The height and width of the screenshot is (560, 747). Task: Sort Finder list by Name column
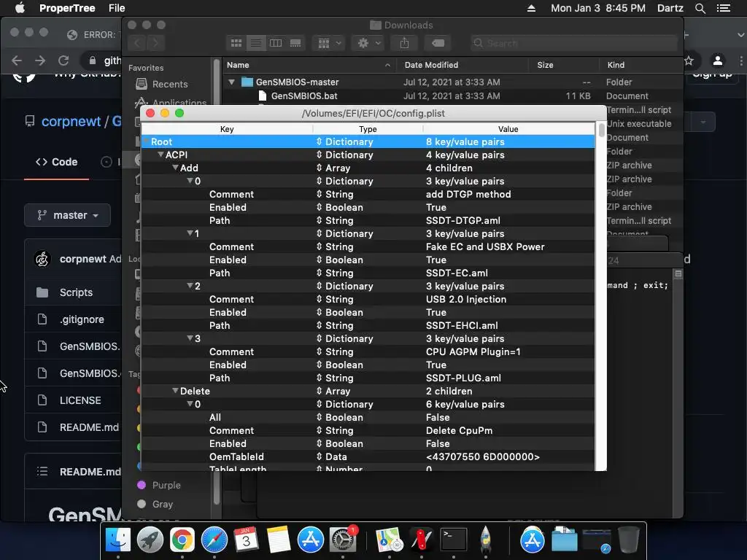238,65
